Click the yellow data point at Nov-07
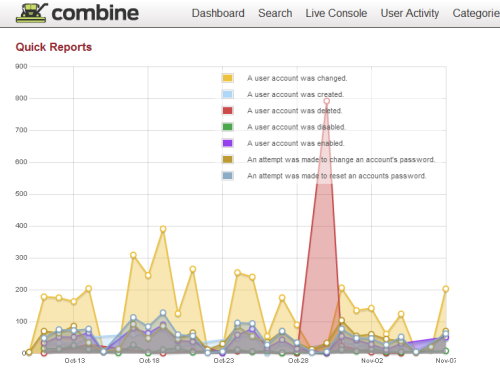 point(446,289)
